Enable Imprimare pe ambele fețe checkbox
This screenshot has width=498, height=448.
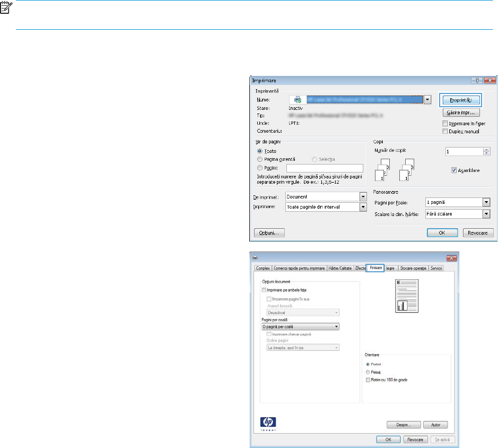tap(265, 289)
